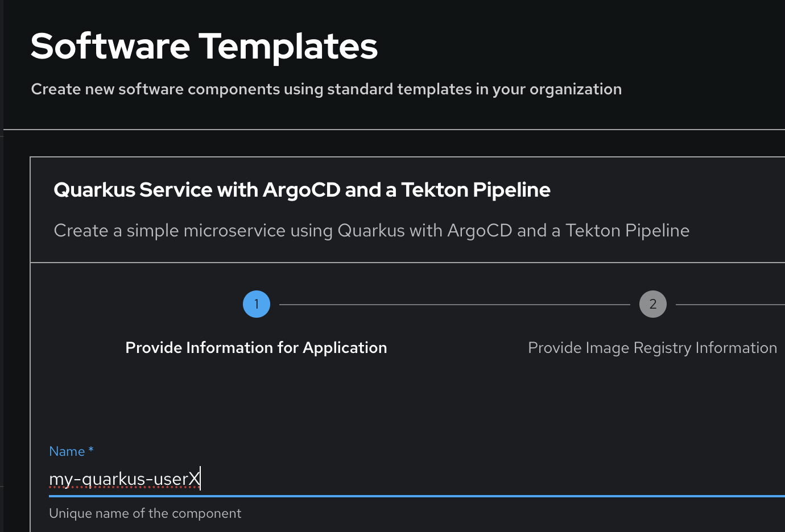
Task: Click the 'Quarkus Service with ArgoCD' template title
Action: point(302,190)
